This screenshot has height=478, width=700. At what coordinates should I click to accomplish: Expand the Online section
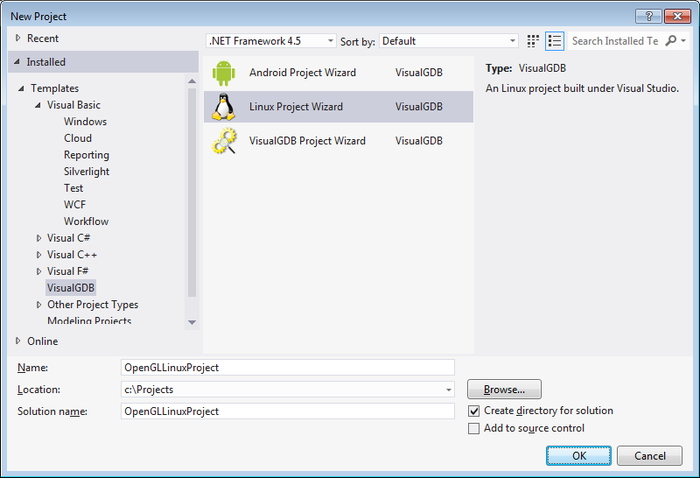[18, 341]
